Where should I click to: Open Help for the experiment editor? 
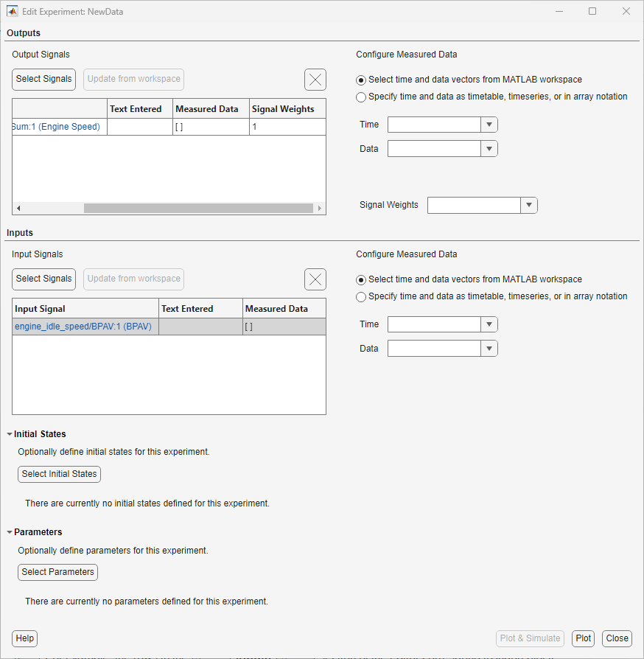pyautogui.click(x=24, y=638)
